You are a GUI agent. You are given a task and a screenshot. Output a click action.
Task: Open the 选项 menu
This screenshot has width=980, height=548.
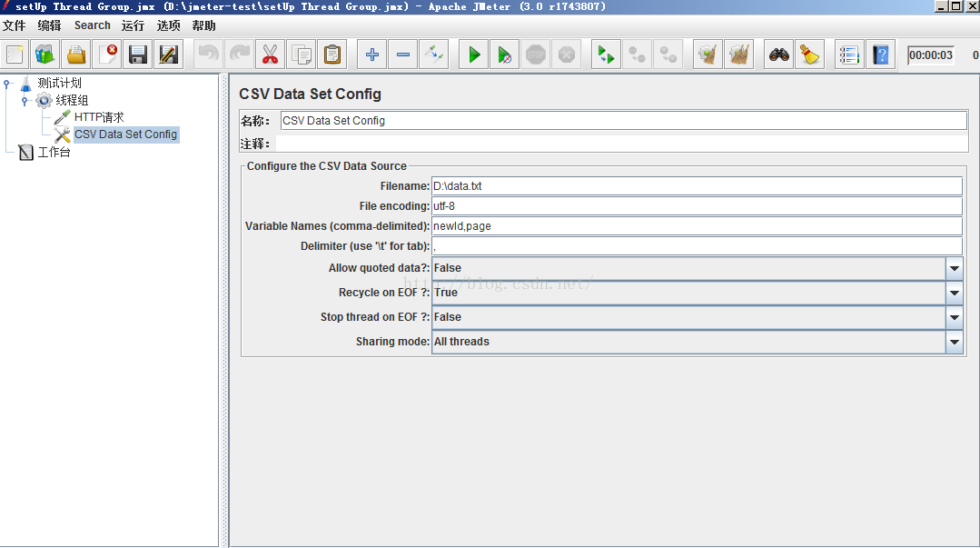coord(169,25)
